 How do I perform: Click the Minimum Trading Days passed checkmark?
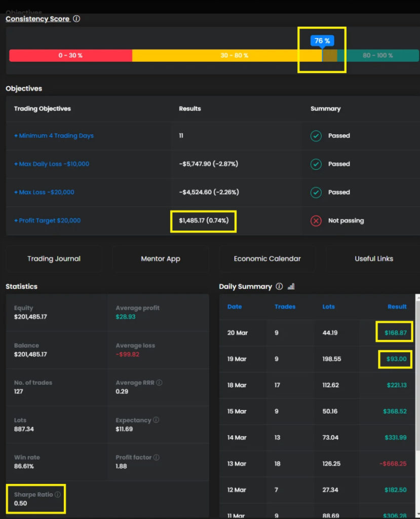coord(316,136)
